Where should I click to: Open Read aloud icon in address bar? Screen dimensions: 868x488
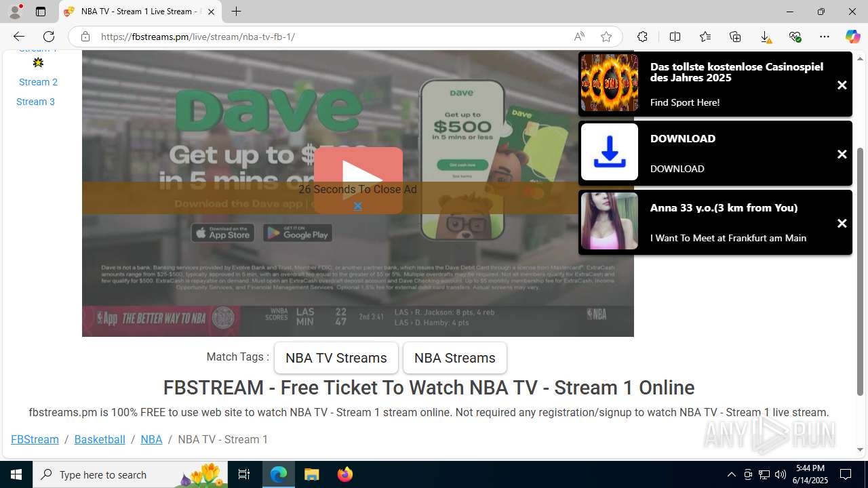coord(579,37)
